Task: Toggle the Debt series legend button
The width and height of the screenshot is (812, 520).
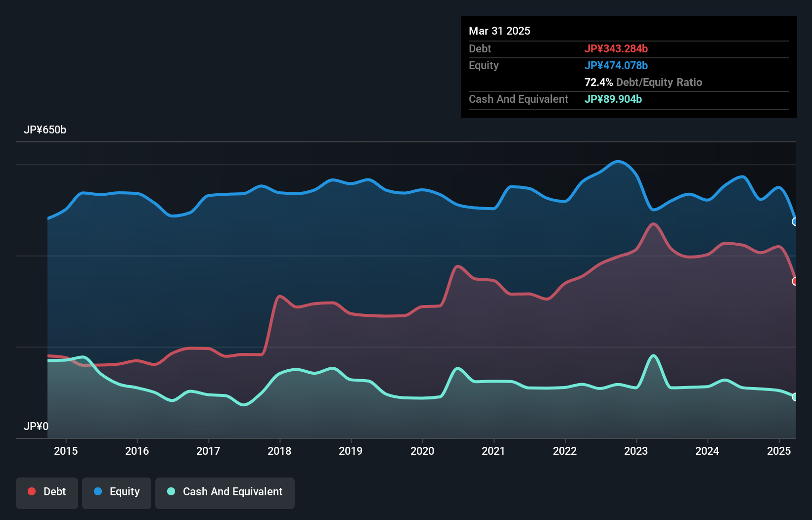Action: pos(47,493)
